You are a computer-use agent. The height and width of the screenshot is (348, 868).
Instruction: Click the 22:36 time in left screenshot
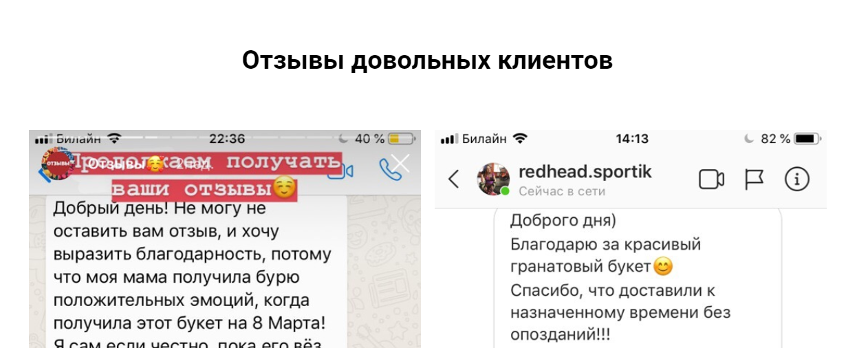click(x=227, y=139)
